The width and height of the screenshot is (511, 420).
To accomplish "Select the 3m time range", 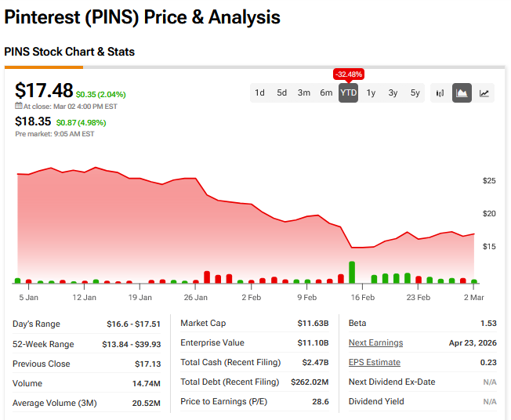I will coord(304,93).
